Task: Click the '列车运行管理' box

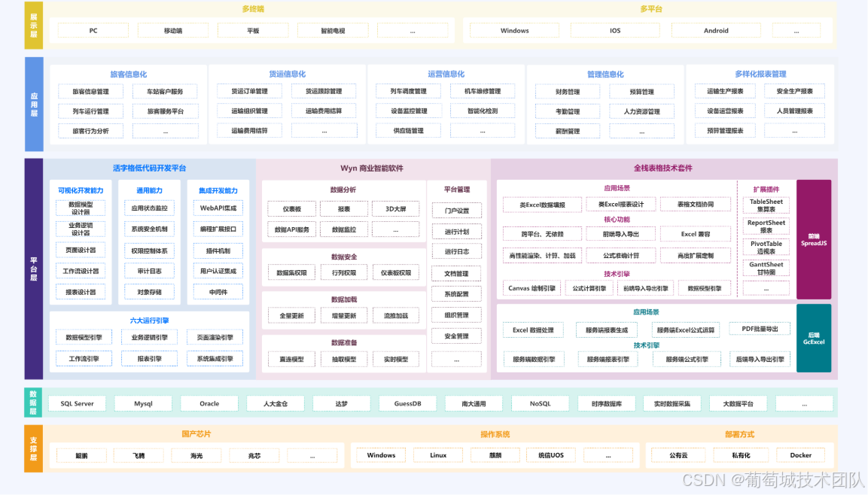Action: (x=91, y=111)
